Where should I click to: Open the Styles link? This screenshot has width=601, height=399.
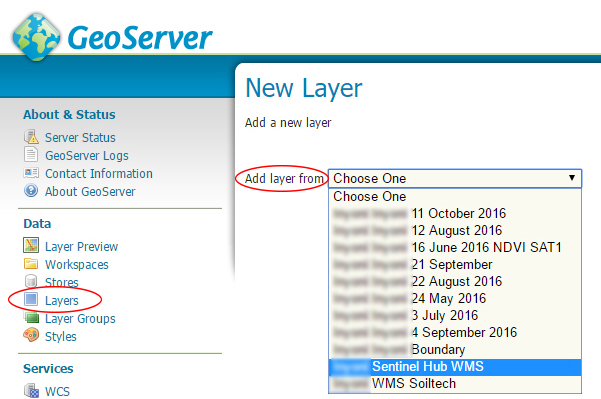click(x=61, y=337)
